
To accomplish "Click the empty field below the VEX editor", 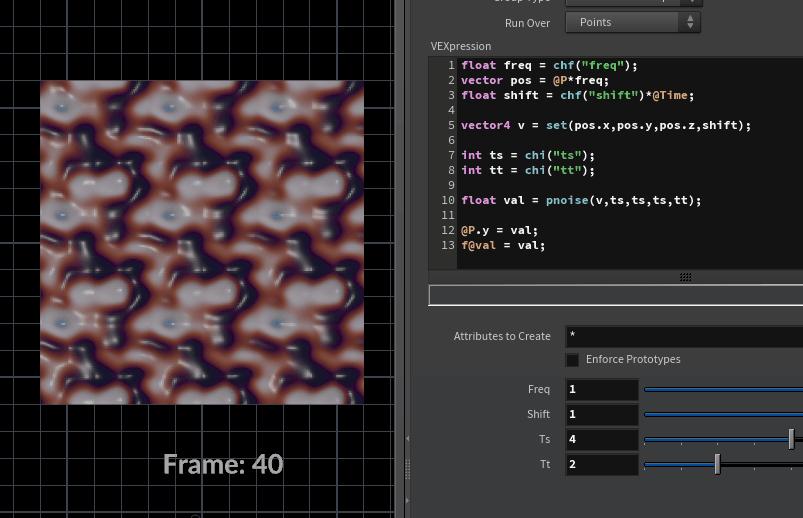I will (615, 295).
